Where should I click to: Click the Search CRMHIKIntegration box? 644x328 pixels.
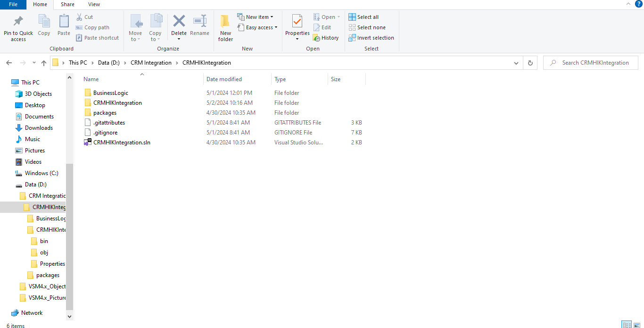[x=592, y=63]
